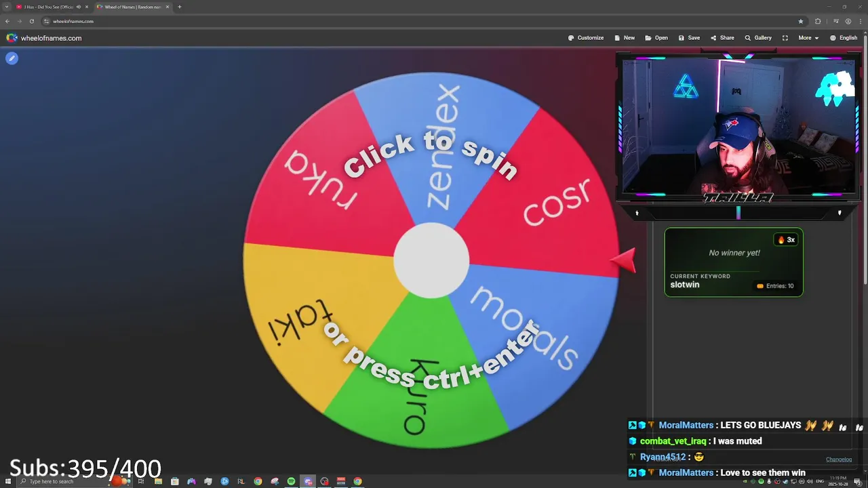Image resolution: width=868 pixels, height=488 pixels.
Task: Share this wheel
Action: point(722,38)
